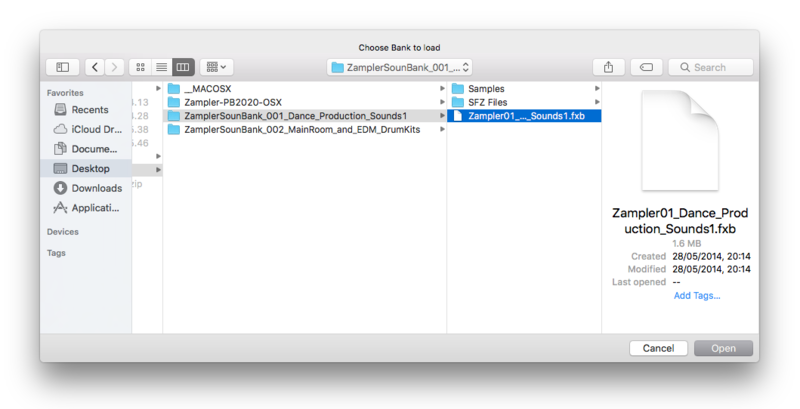Select Documents in the sidebar

[86, 149]
